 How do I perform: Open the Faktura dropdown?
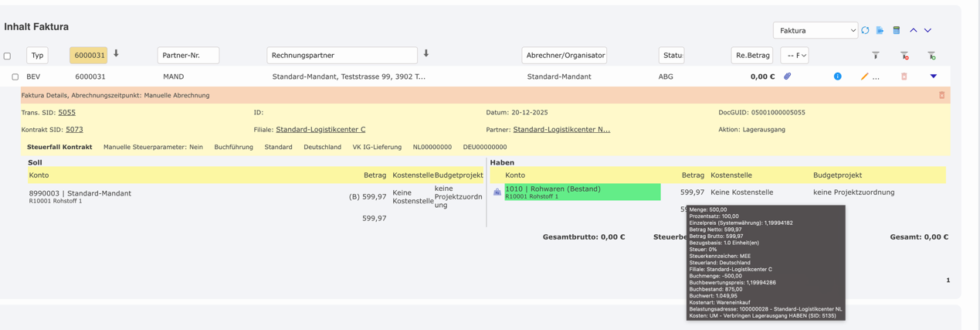point(815,31)
